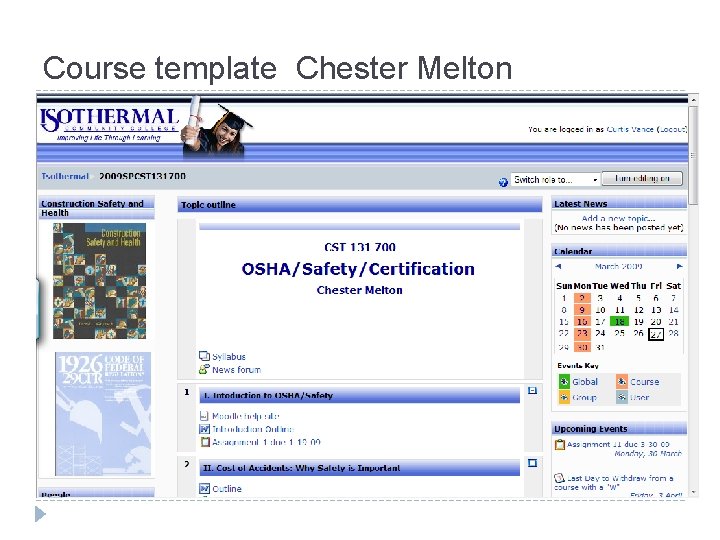Click the Word icon beside Outline
Viewport: 720px width, 540px height.
(204, 489)
